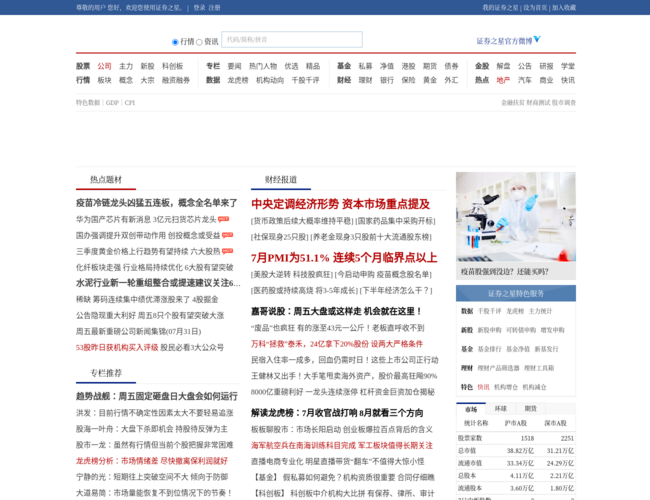Open the 科创板 navigation item
The image size is (650, 500).
[x=172, y=66]
